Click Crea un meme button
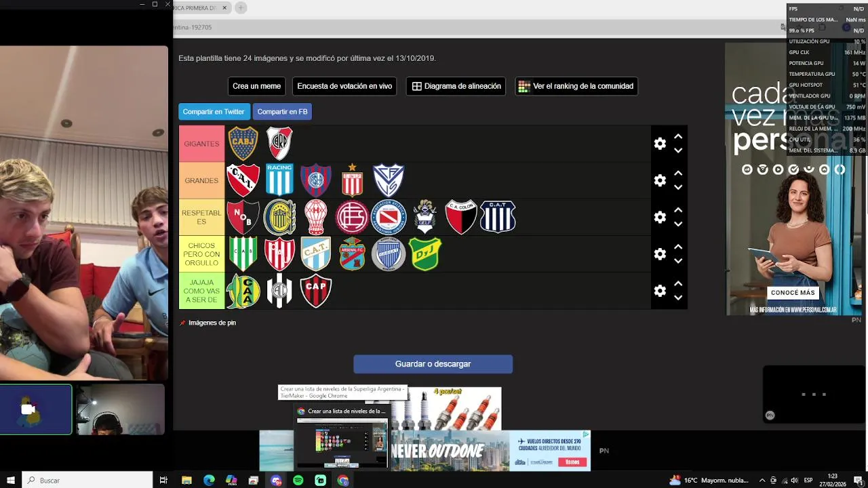The height and width of the screenshot is (488, 868). pos(256,86)
